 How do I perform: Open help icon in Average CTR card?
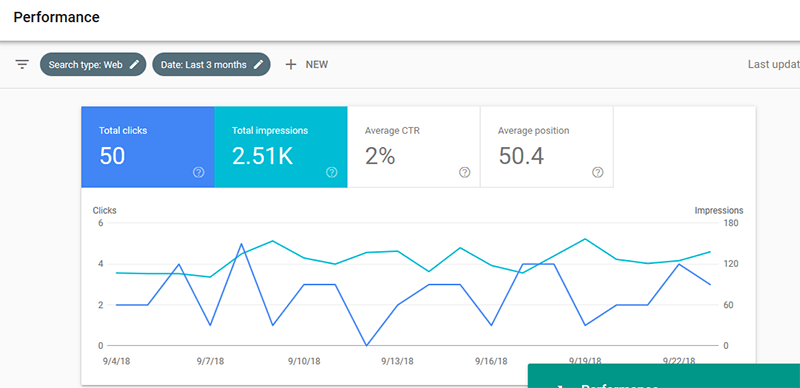pyautogui.click(x=464, y=173)
